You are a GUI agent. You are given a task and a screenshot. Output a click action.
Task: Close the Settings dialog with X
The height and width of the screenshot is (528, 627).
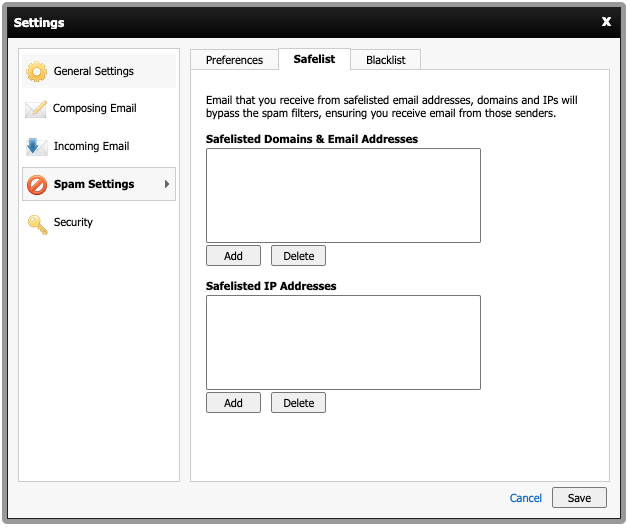point(606,22)
